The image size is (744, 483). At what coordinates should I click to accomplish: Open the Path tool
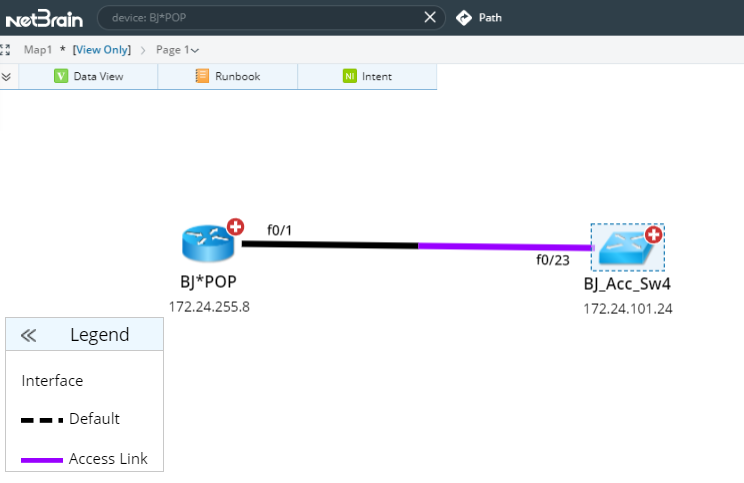click(479, 18)
